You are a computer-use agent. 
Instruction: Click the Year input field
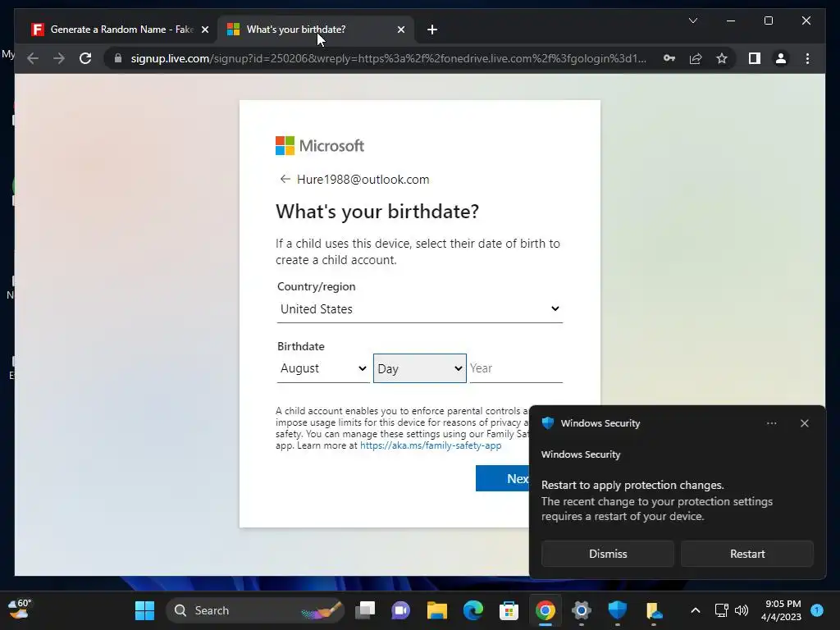point(516,368)
